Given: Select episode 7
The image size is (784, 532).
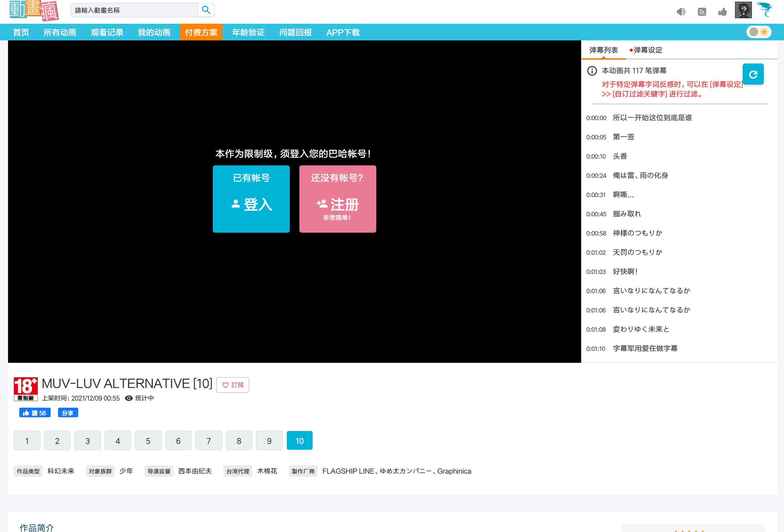Looking at the screenshot, I should [208, 441].
